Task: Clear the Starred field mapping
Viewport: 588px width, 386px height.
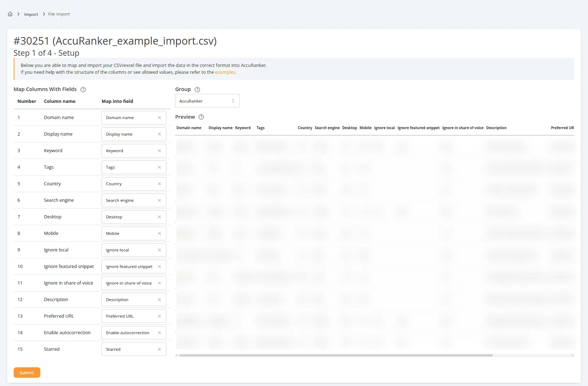Action: pyautogui.click(x=160, y=349)
